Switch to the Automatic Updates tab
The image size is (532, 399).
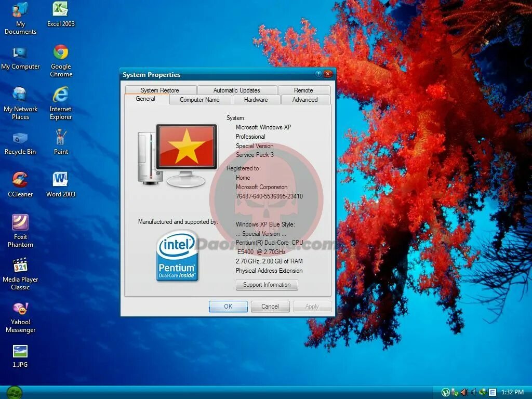[237, 90]
